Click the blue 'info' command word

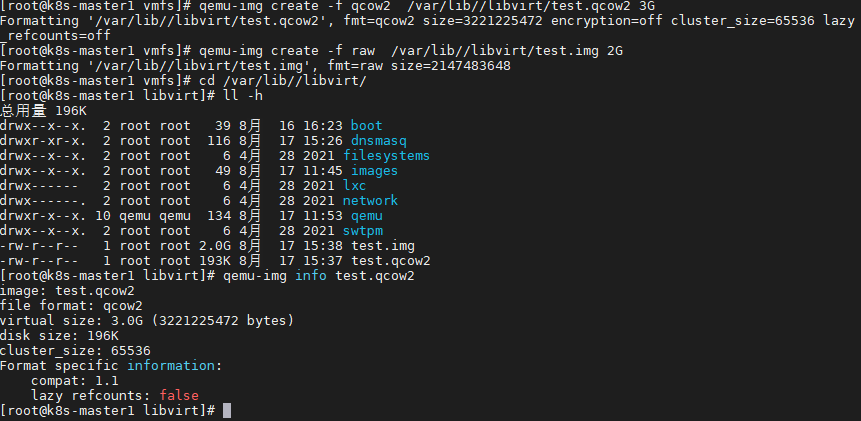click(311, 276)
